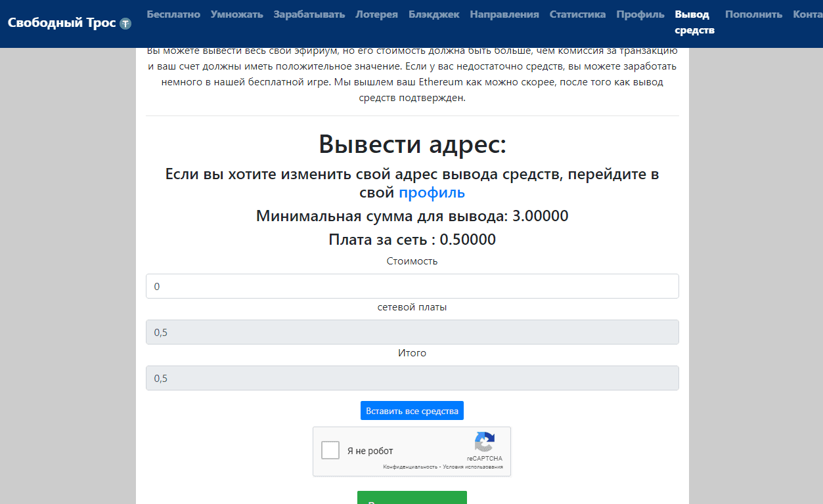Click the green submit button at bottom

(412, 498)
